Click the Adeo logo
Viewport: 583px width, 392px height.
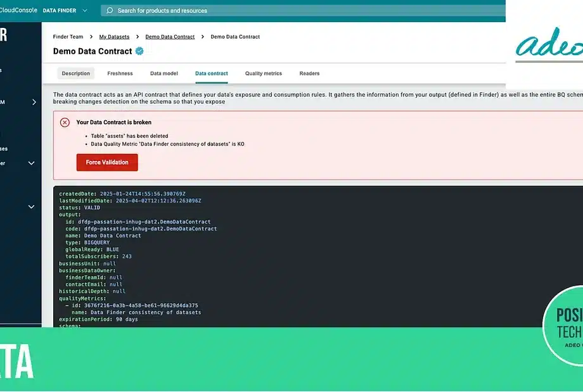coord(547,43)
